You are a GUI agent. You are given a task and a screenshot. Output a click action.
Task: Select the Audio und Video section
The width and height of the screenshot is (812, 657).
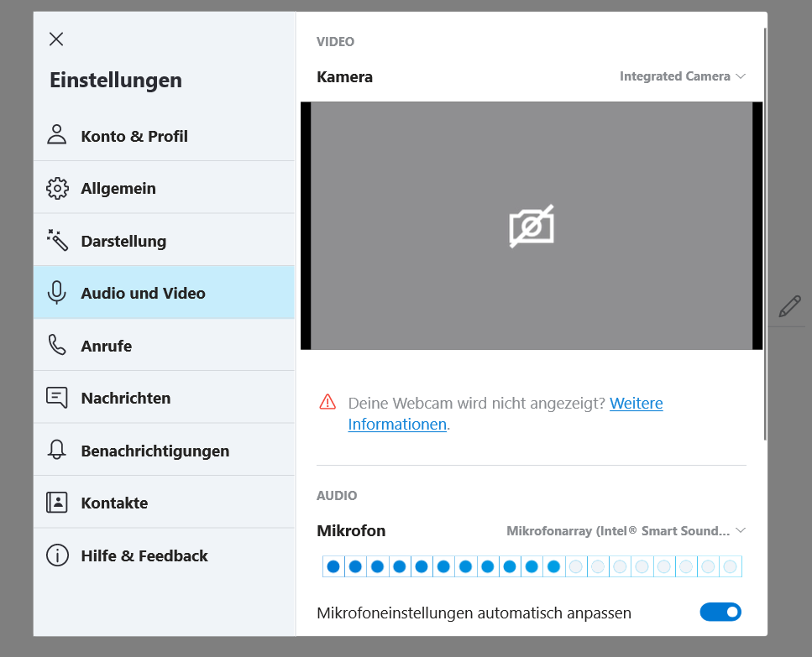(x=164, y=293)
